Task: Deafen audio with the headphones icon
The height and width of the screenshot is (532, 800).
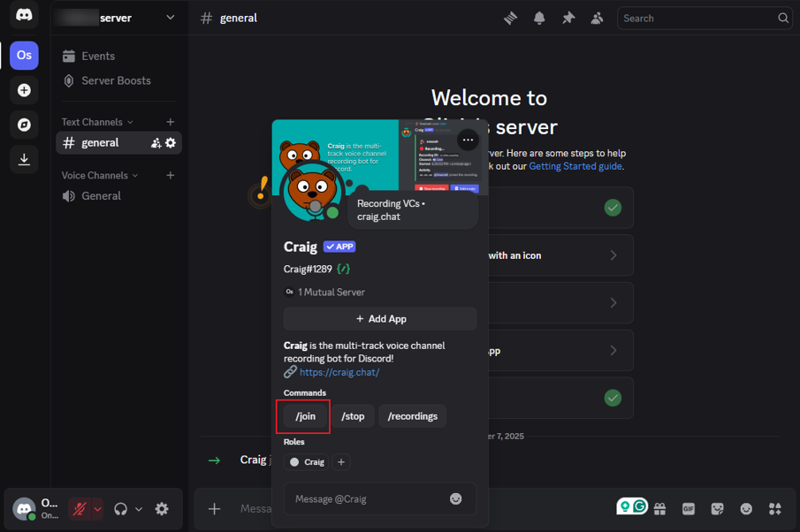Action: point(120,509)
